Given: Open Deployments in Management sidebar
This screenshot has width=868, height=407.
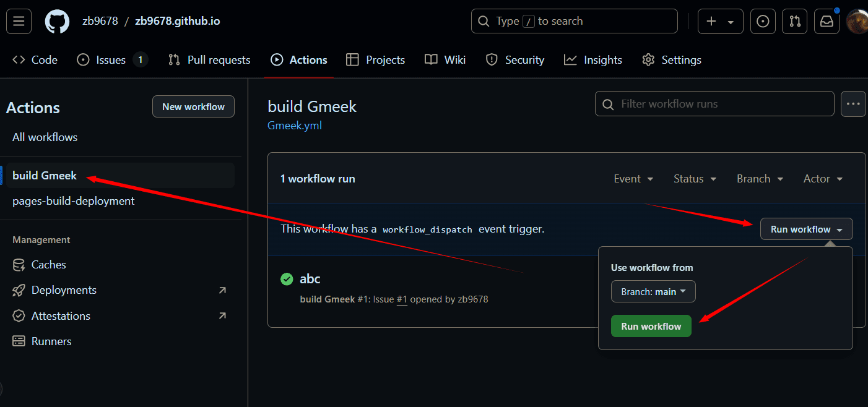Looking at the screenshot, I should coord(64,290).
